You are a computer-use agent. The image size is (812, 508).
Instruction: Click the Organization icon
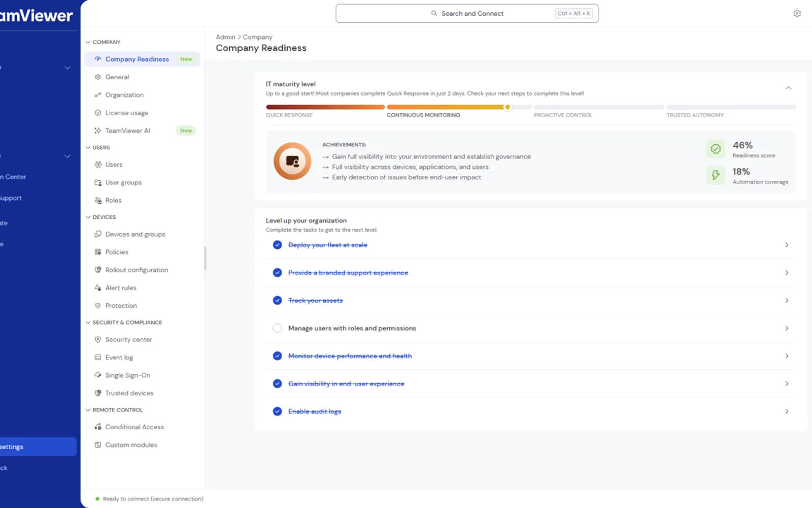tap(98, 95)
